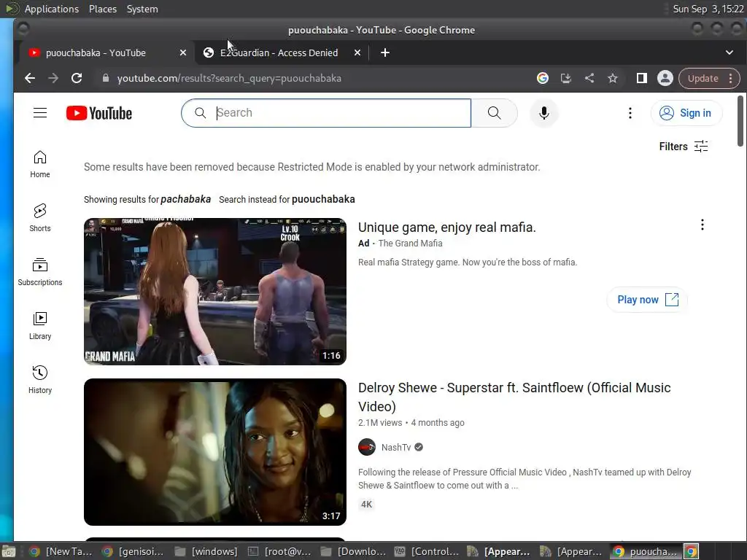
Task: Open the YouTube hamburger guide menu
Action: (40, 113)
